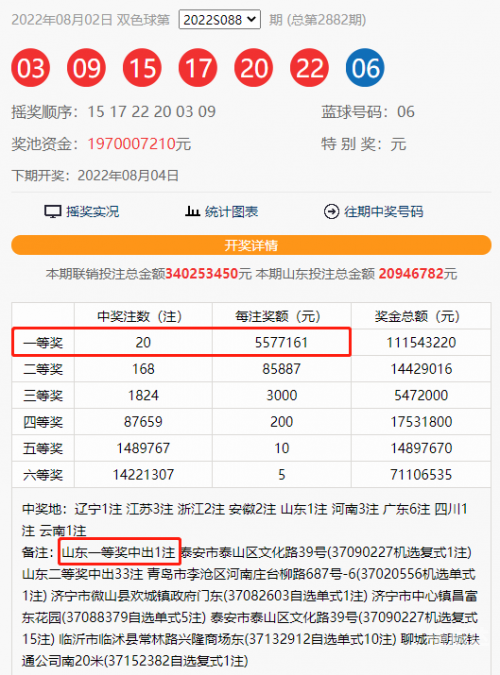The width and height of the screenshot is (500, 675).
Task: Click the 三等奖 row label
Action: 43,396
